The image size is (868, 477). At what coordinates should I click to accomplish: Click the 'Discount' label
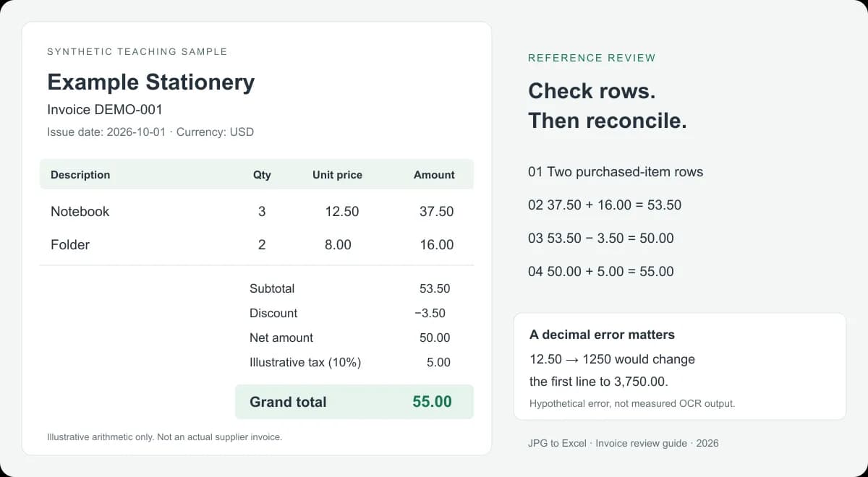pyautogui.click(x=273, y=313)
